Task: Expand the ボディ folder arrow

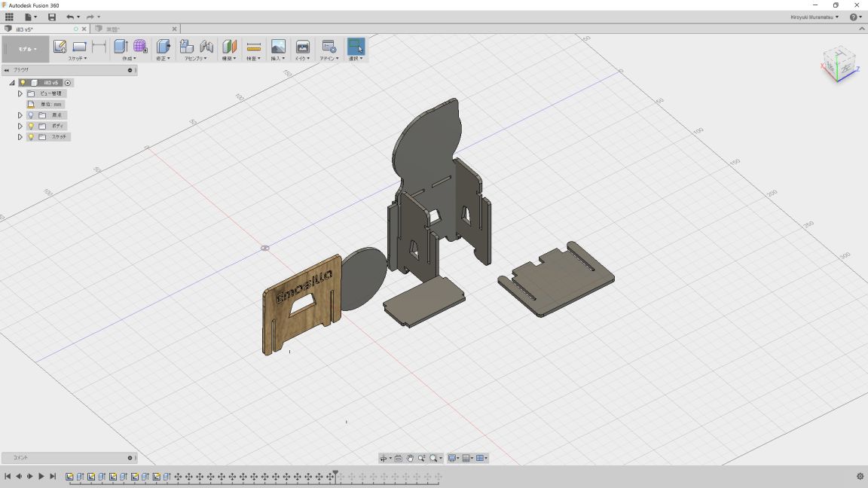Action: click(x=20, y=126)
